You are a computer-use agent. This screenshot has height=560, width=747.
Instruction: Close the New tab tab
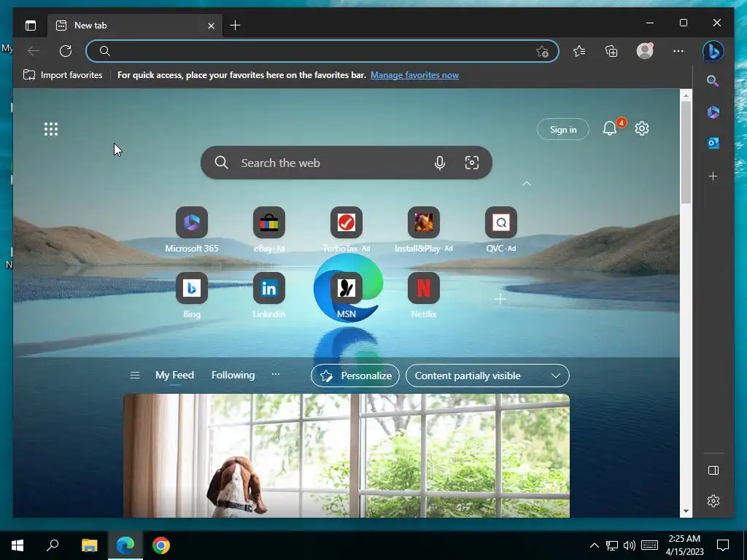coord(211,26)
